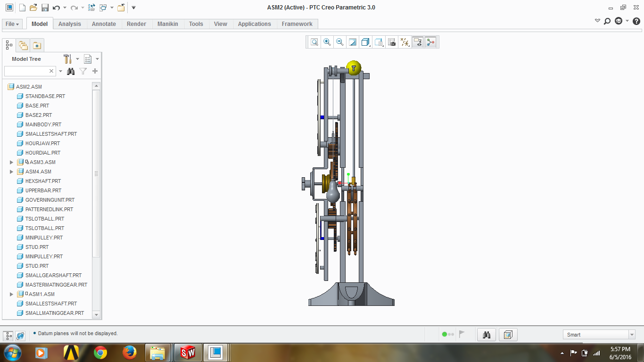
Task: Toggle the Model Tree display status bar icon
Action: click(x=8, y=336)
